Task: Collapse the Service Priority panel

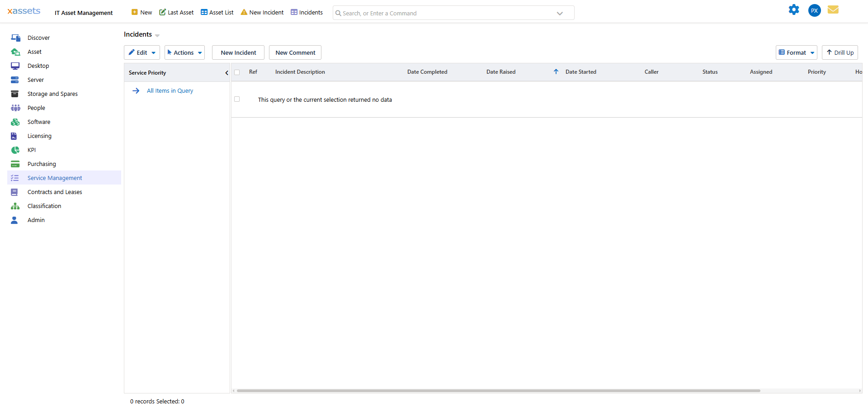Action: 226,73
